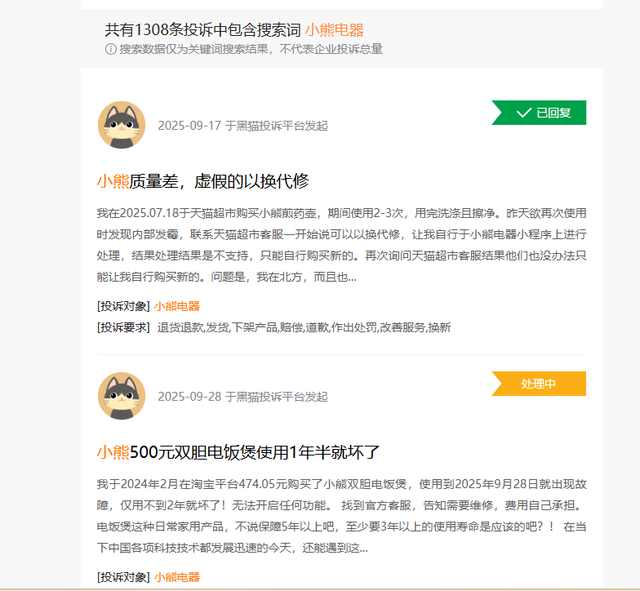Click the 2025-09-17 于黑猫投诉平台发起 date text

point(242,126)
